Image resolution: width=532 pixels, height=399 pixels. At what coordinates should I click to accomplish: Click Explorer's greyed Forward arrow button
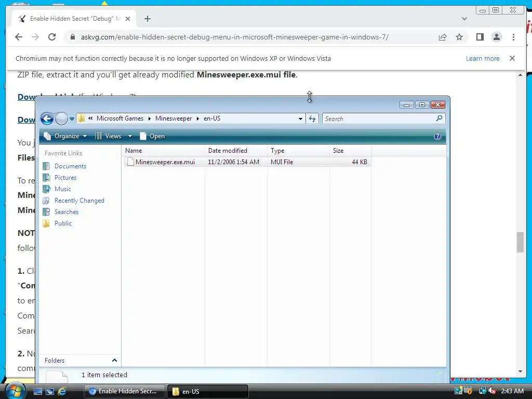[61, 119]
